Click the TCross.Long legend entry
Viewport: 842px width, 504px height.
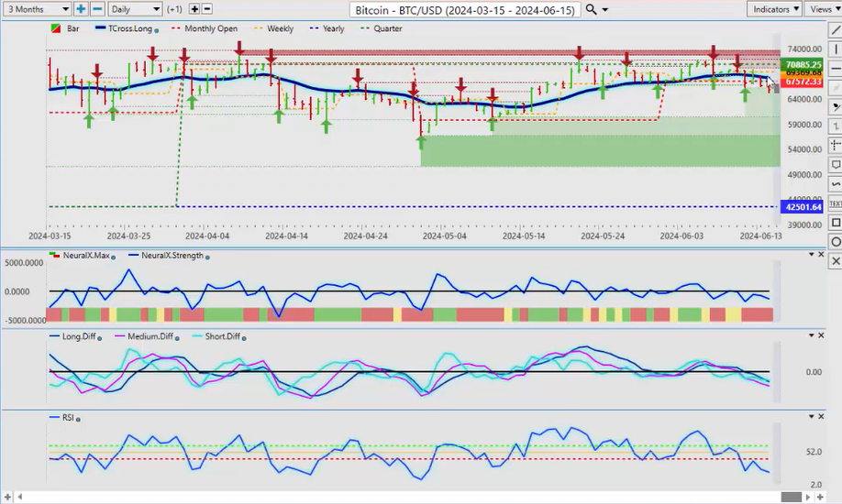[x=127, y=28]
